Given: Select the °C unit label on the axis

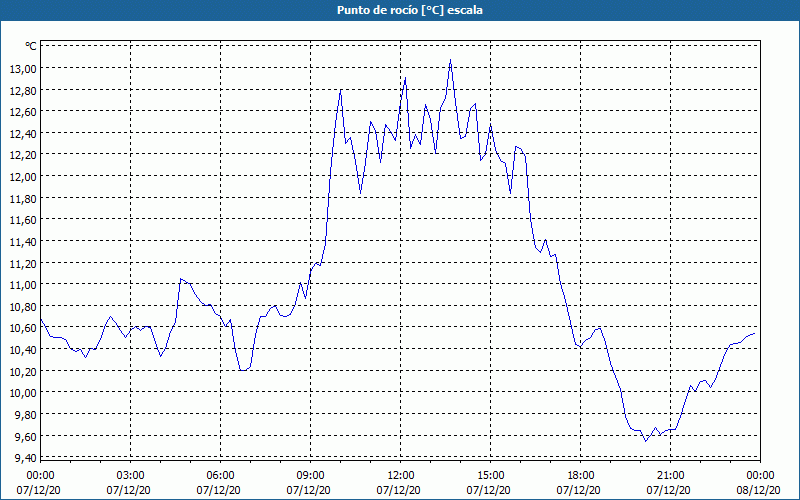Looking at the screenshot, I should pos(31,46).
